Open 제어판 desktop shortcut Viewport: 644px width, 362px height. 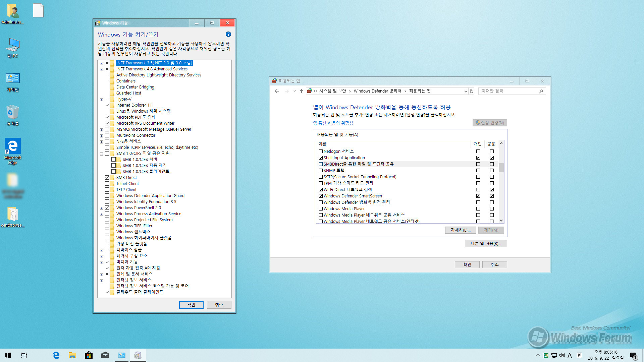tap(13, 82)
